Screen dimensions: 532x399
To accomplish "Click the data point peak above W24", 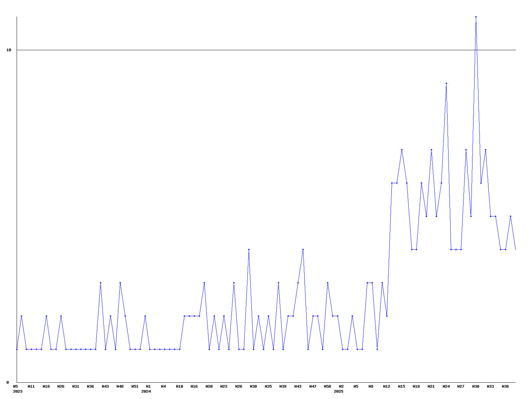I will tap(446, 83).
